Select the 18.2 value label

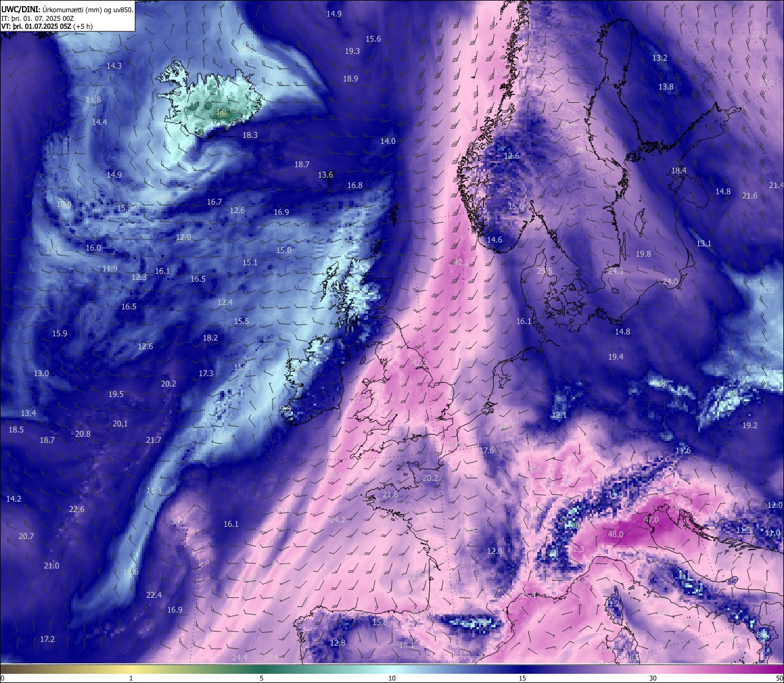click(x=210, y=338)
